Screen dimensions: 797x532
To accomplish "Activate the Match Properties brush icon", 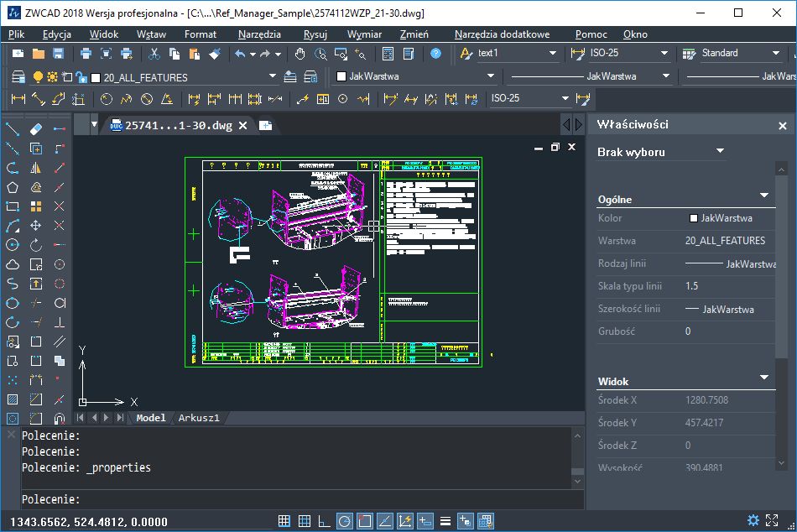I will [x=215, y=54].
